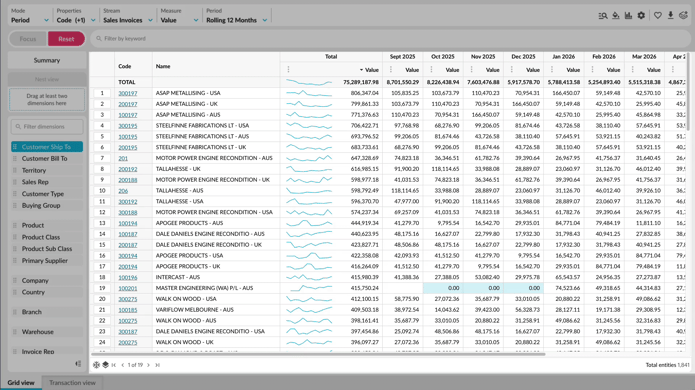Click the TOTAL row sparkline chart
This screenshot has height=390, width=695.
[x=308, y=82]
